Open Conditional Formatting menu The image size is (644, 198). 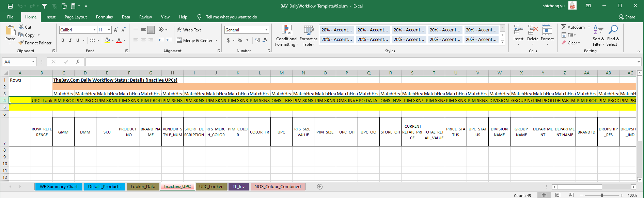pyautogui.click(x=286, y=36)
